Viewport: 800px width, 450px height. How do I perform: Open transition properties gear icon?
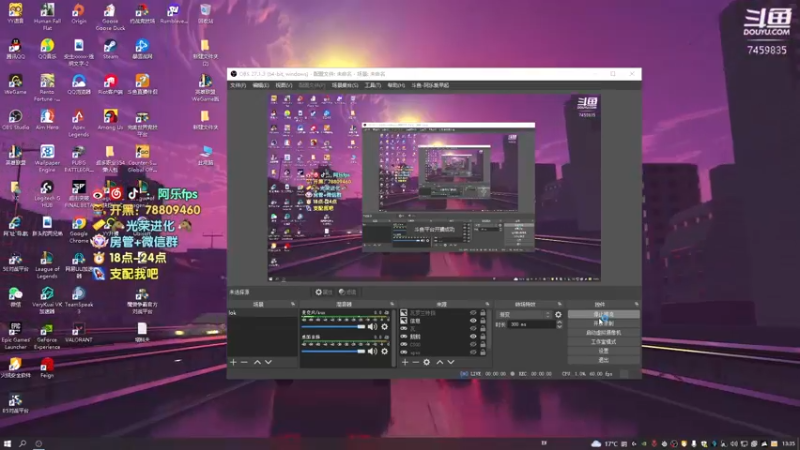coord(558,314)
